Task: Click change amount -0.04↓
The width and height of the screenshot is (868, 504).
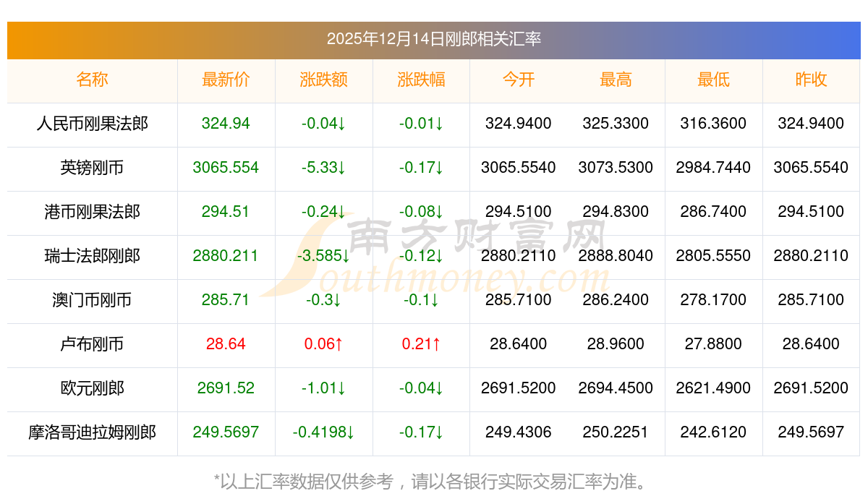Action: 324,124
